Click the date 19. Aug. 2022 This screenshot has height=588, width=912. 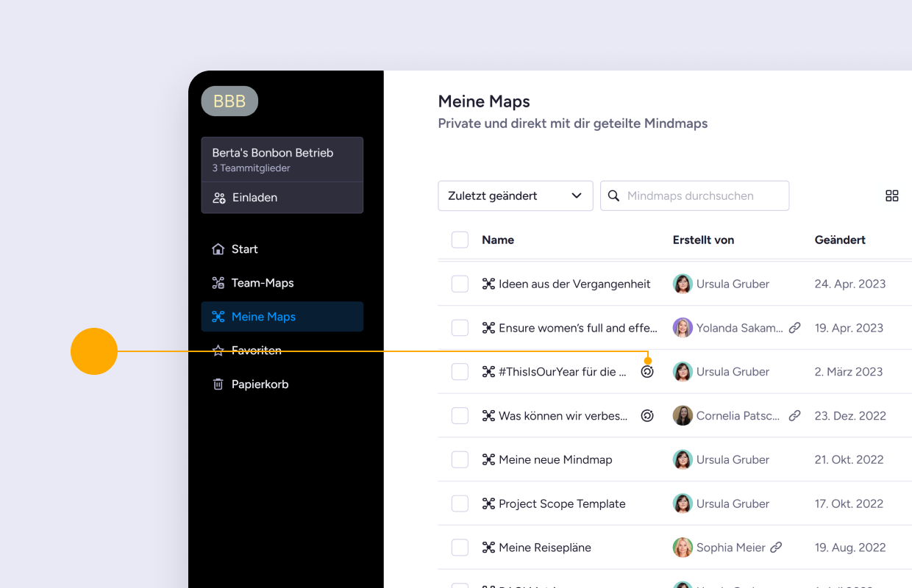point(850,548)
